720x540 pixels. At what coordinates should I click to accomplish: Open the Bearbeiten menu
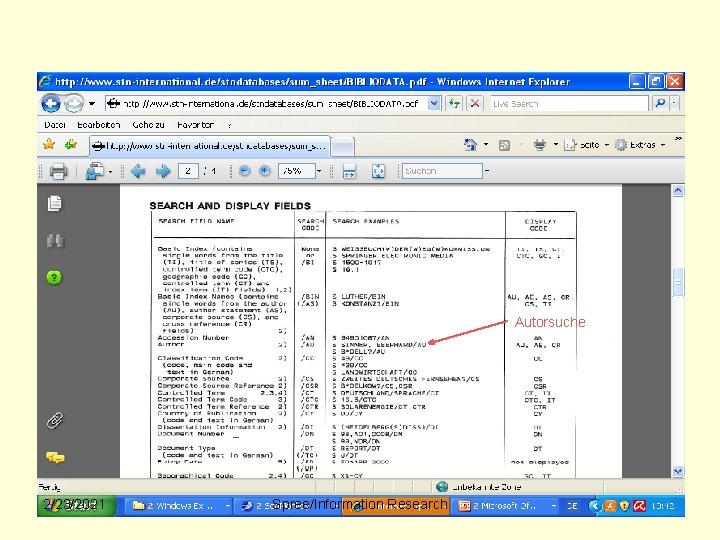(x=98, y=125)
